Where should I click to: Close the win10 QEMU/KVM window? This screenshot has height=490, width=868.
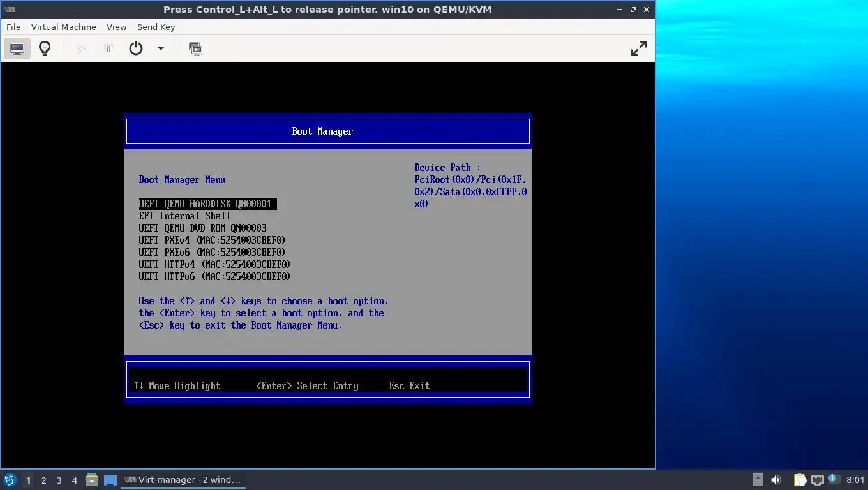pyautogui.click(x=647, y=10)
